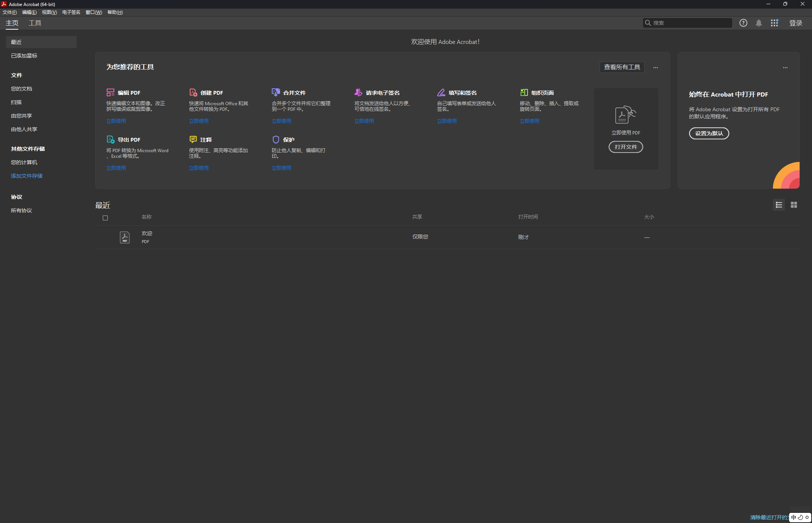Screen dimensions: 812x523
Task: Click the 导出 PDF tool icon
Action: click(110, 139)
